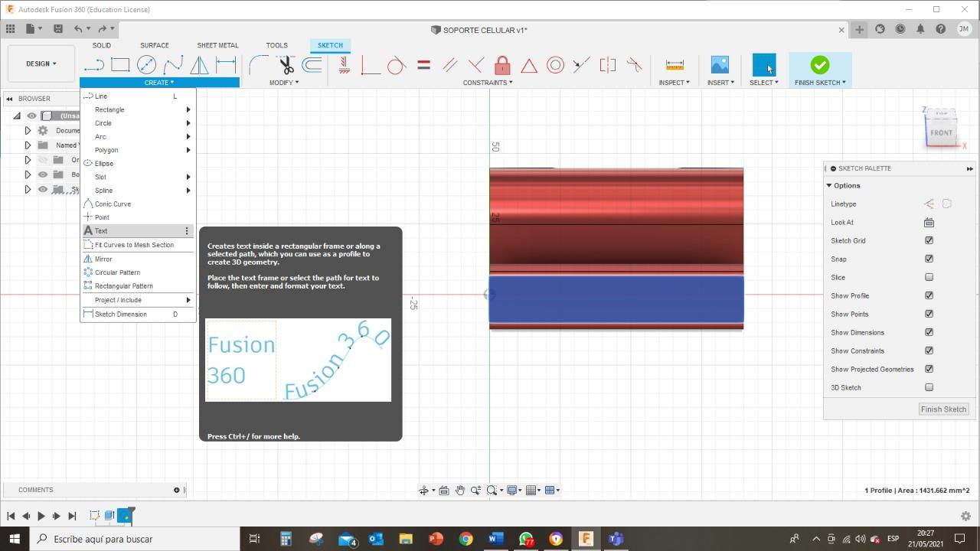Select the Fillet tool icon
This screenshot has width=980, height=551.
[x=259, y=65]
